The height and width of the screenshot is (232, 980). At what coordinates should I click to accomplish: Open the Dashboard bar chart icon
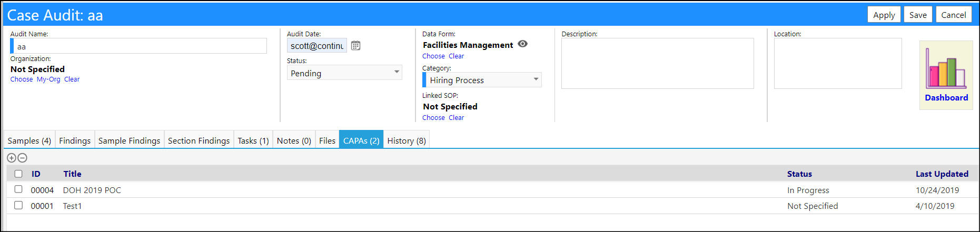click(x=946, y=68)
